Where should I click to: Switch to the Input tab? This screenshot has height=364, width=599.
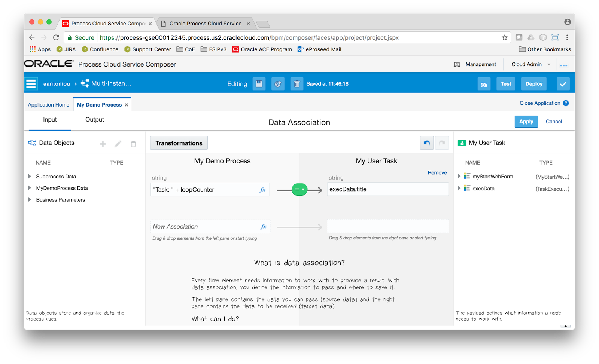coord(50,120)
